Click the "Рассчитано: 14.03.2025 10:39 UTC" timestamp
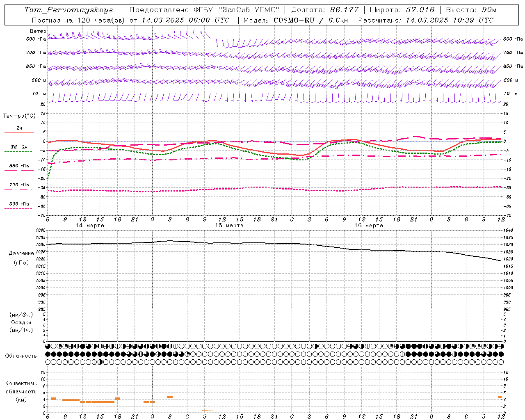The width and height of the screenshot is (525, 420). 426,20
